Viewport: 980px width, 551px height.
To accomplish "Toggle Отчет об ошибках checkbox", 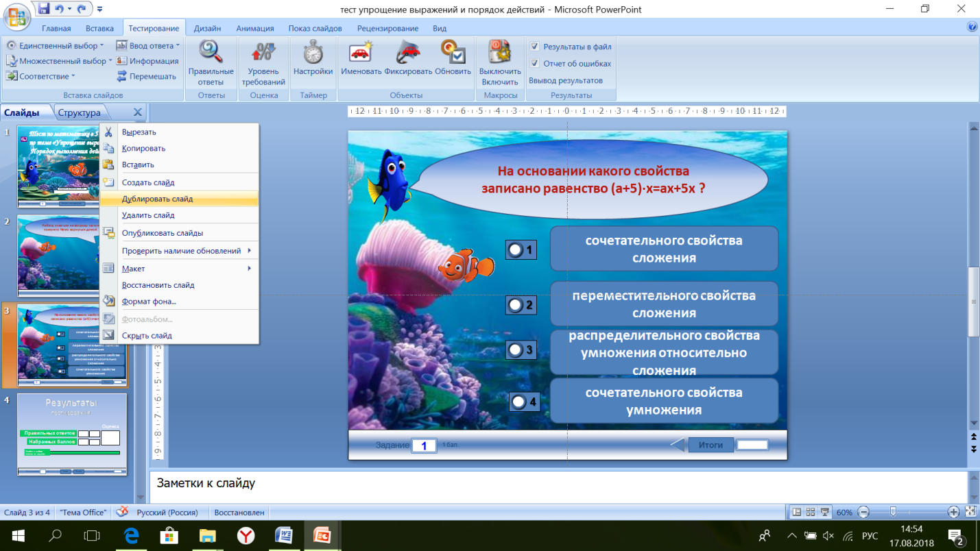I will 536,63.
